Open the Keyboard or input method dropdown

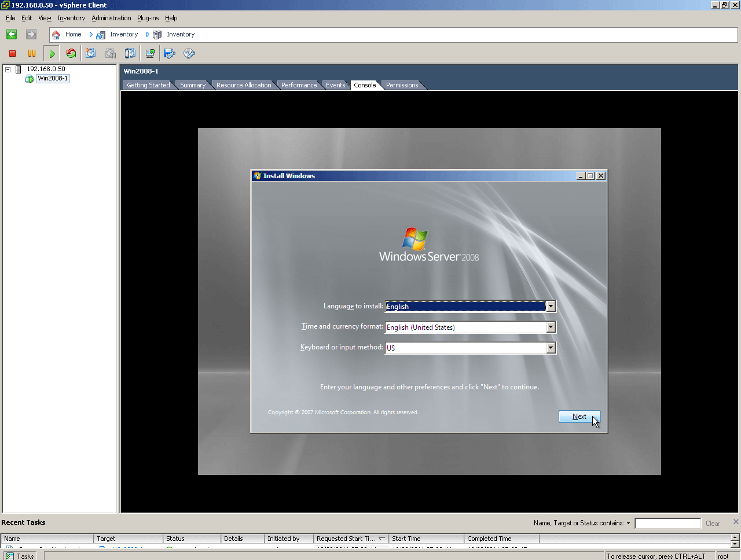551,348
